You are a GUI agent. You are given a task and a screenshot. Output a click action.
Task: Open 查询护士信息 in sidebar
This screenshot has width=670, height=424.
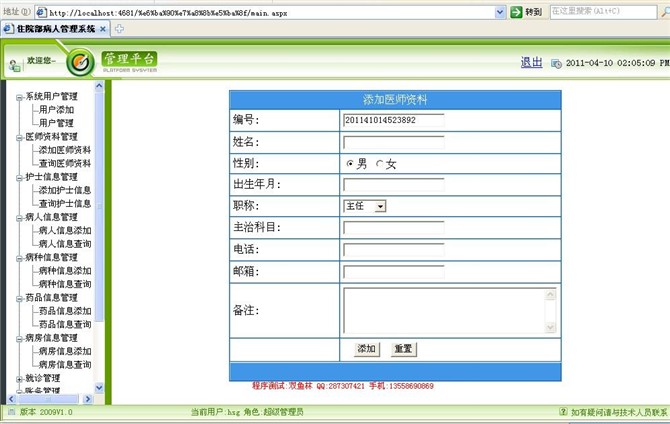pyautogui.click(x=65, y=203)
